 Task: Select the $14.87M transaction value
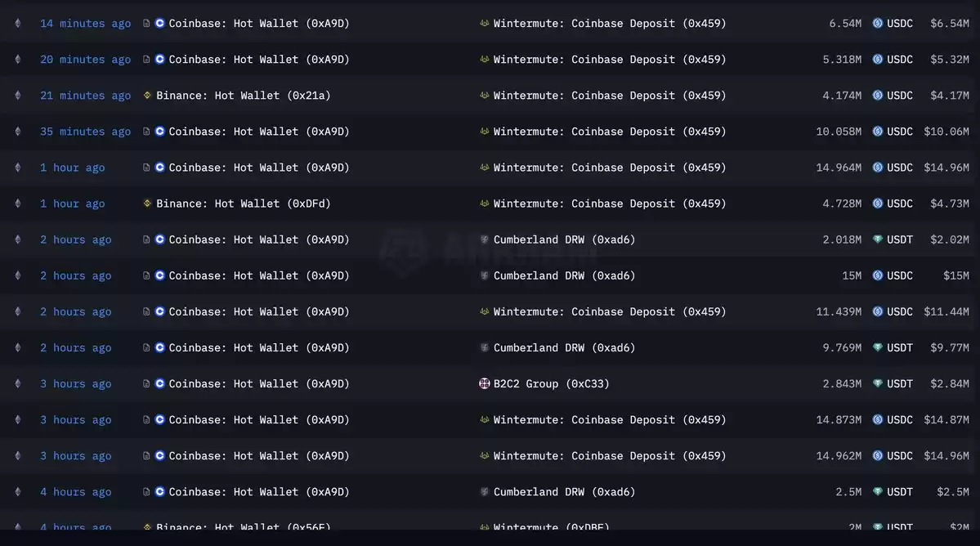click(946, 420)
